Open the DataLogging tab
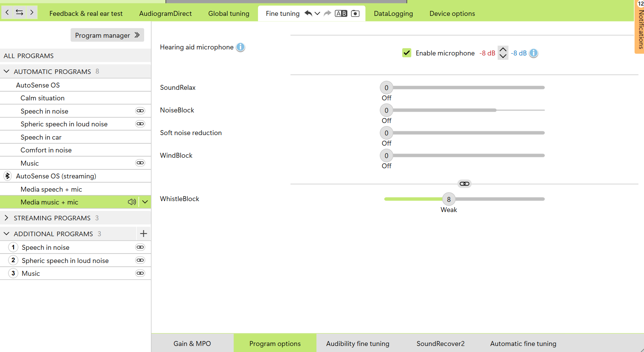Image resolution: width=644 pixels, height=352 pixels. click(393, 14)
